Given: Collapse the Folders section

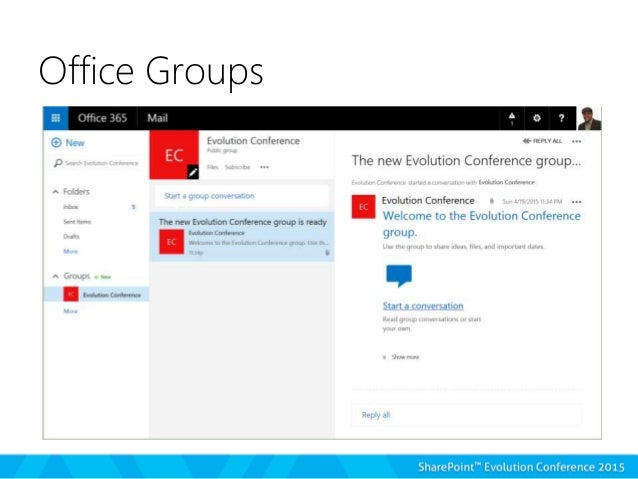Looking at the screenshot, I should click(55, 192).
